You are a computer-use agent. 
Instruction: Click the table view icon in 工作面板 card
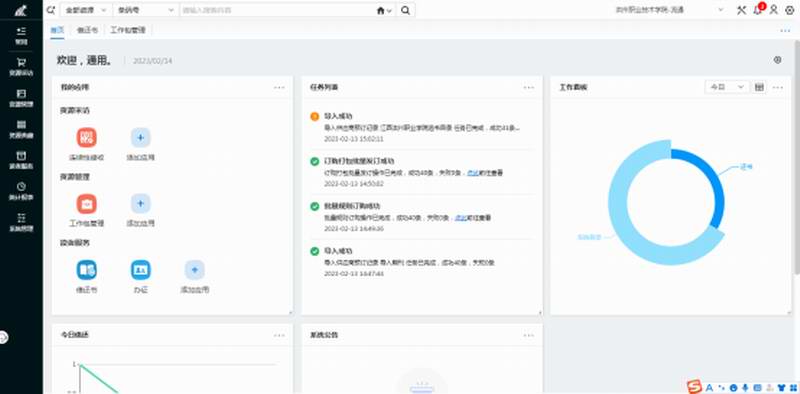(x=759, y=87)
